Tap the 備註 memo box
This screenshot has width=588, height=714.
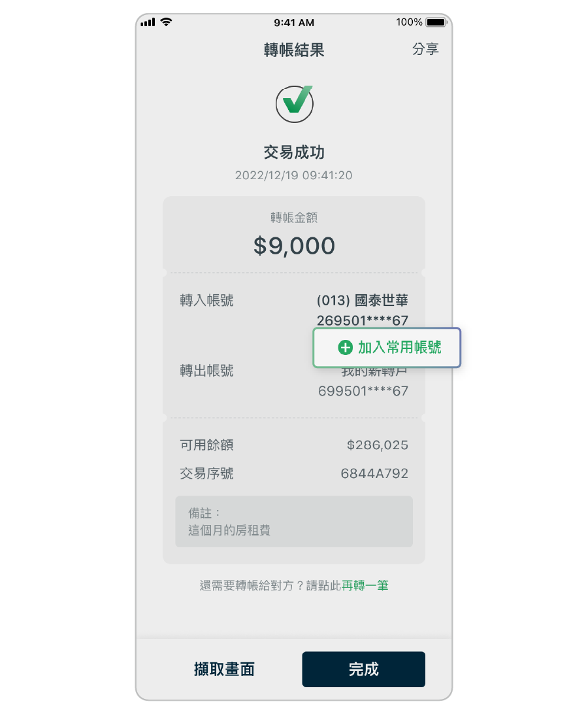tap(294, 521)
